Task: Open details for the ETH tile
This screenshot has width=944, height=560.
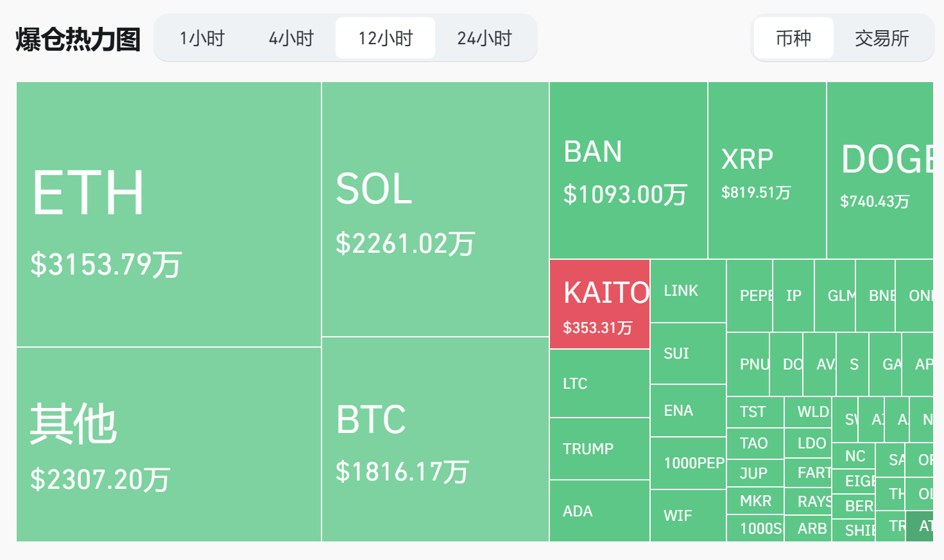Action: coord(167,212)
